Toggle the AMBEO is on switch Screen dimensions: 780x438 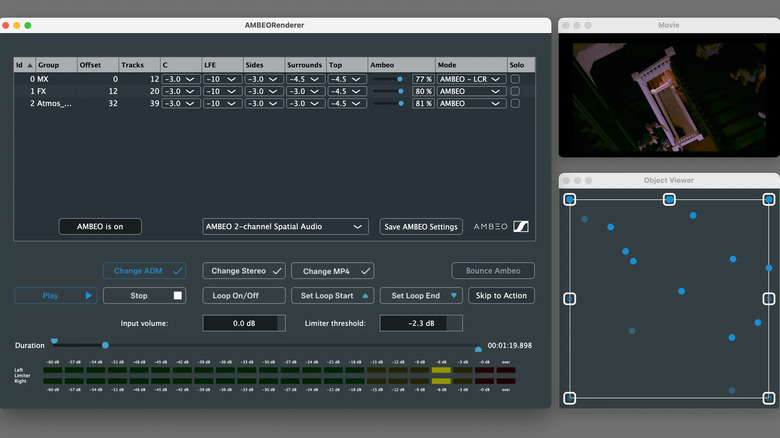[x=100, y=227]
